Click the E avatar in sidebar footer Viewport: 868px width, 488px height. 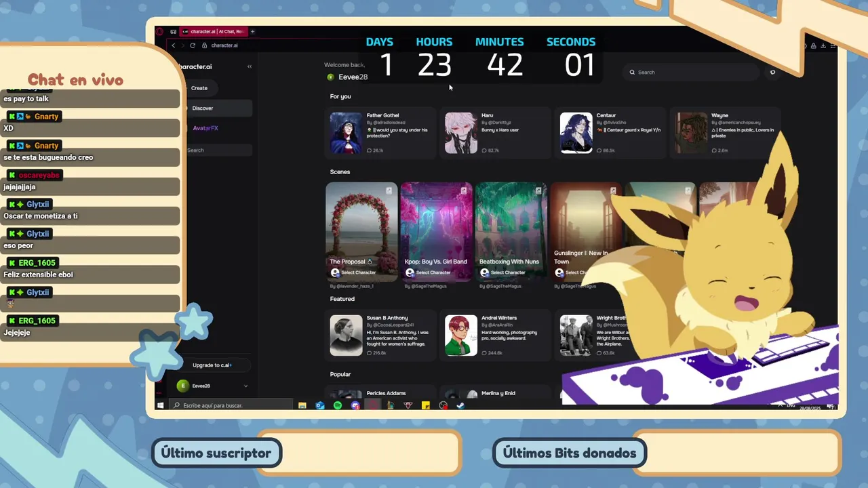pyautogui.click(x=182, y=386)
